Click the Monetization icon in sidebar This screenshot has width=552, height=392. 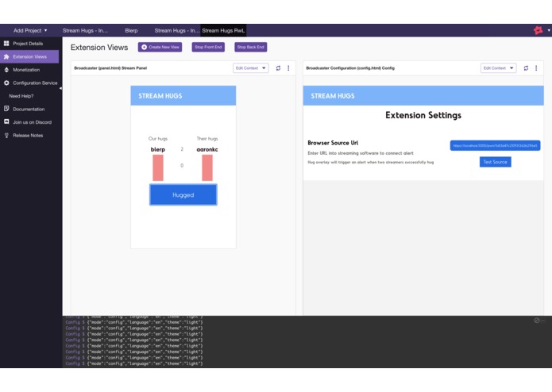pos(6,70)
